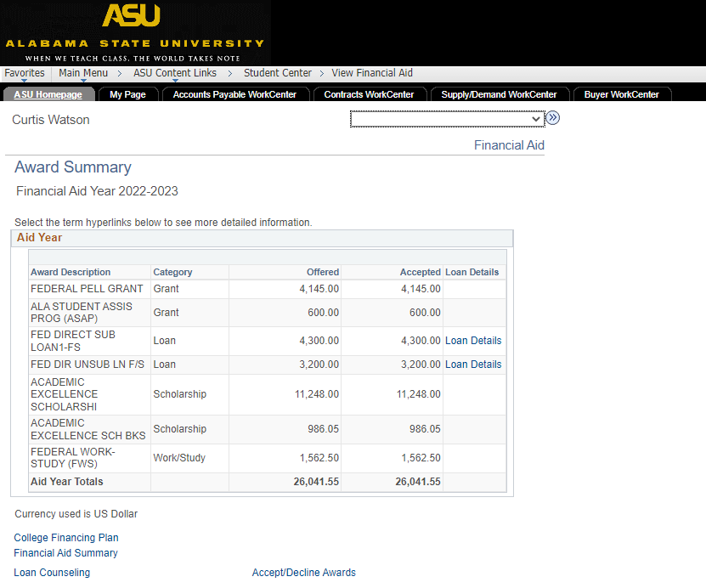Viewport: 706px width, 588px height.
Task: Click the Offered total 26,041.55
Action: (316, 481)
